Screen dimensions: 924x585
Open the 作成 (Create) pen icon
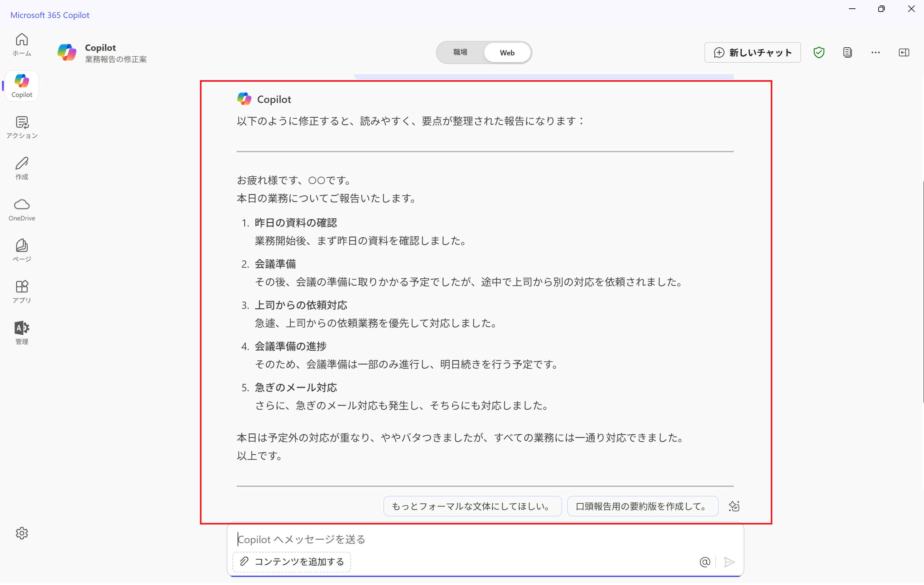coord(22,168)
